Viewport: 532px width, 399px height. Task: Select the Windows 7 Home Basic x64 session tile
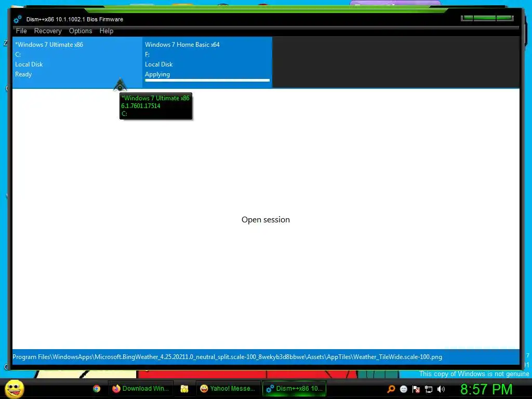pyautogui.click(x=207, y=62)
